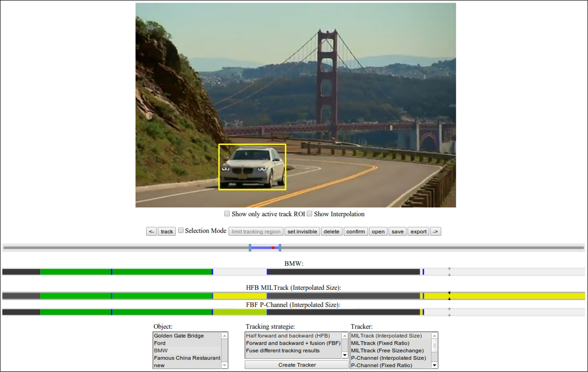The height and width of the screenshot is (372, 588).
Task: Select MILTtrack (Free Sizechange) tracker
Action: 390,351
